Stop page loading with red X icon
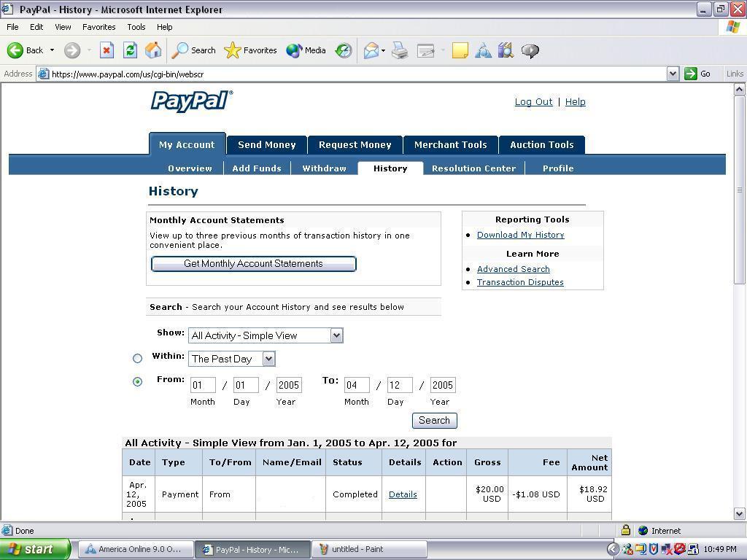Screen dimensions: 747x560 point(107,50)
